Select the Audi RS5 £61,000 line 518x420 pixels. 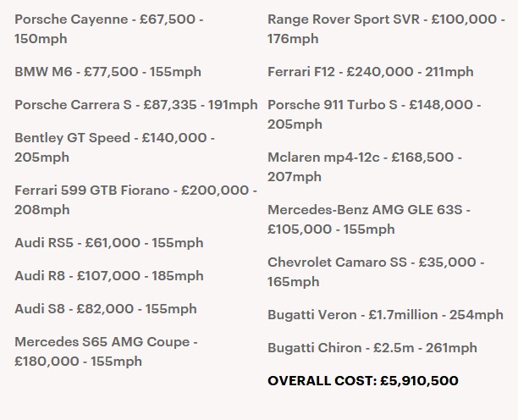point(109,243)
